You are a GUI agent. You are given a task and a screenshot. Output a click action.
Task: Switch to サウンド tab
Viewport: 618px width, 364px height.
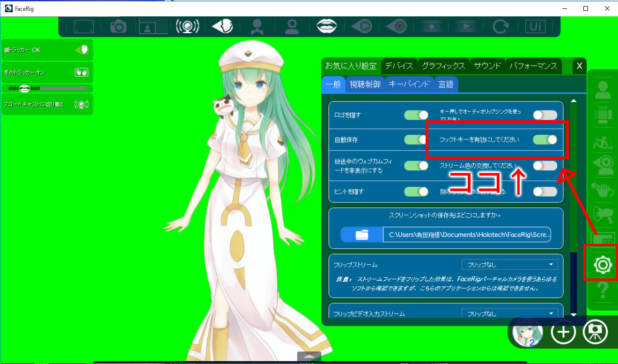pos(487,66)
